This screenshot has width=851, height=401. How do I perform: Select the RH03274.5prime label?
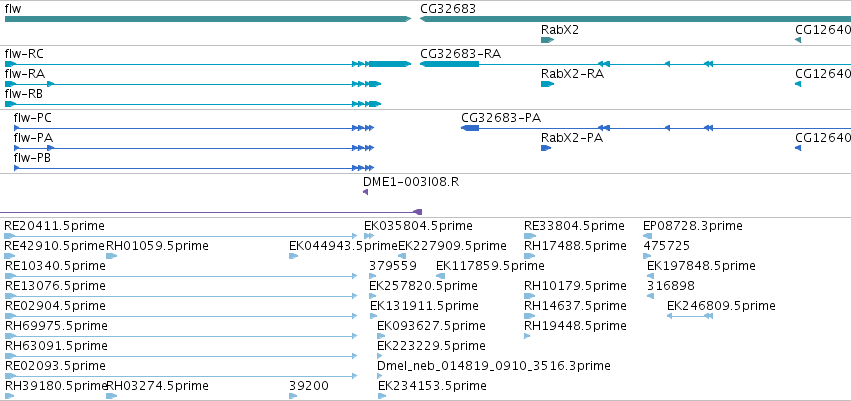point(157,386)
